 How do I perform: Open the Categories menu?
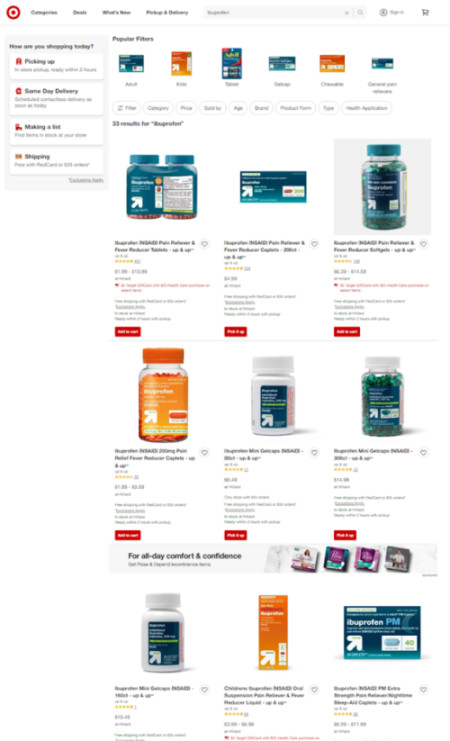[44, 12]
